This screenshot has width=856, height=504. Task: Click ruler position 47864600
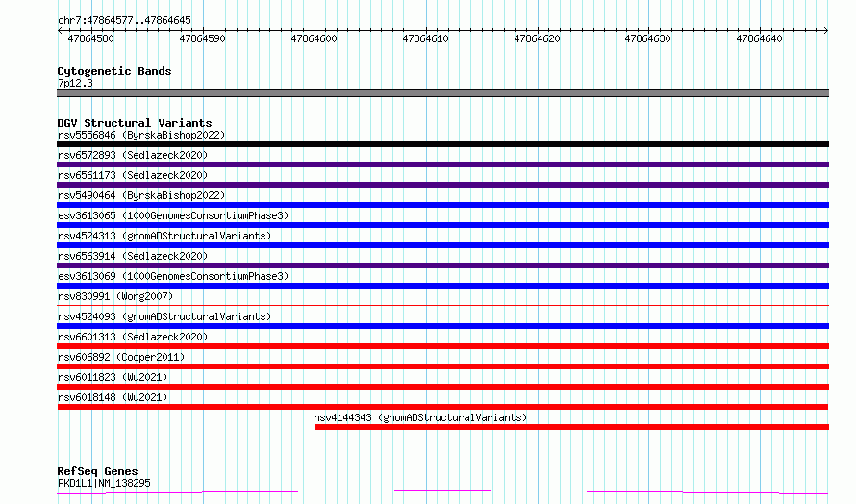click(x=314, y=38)
